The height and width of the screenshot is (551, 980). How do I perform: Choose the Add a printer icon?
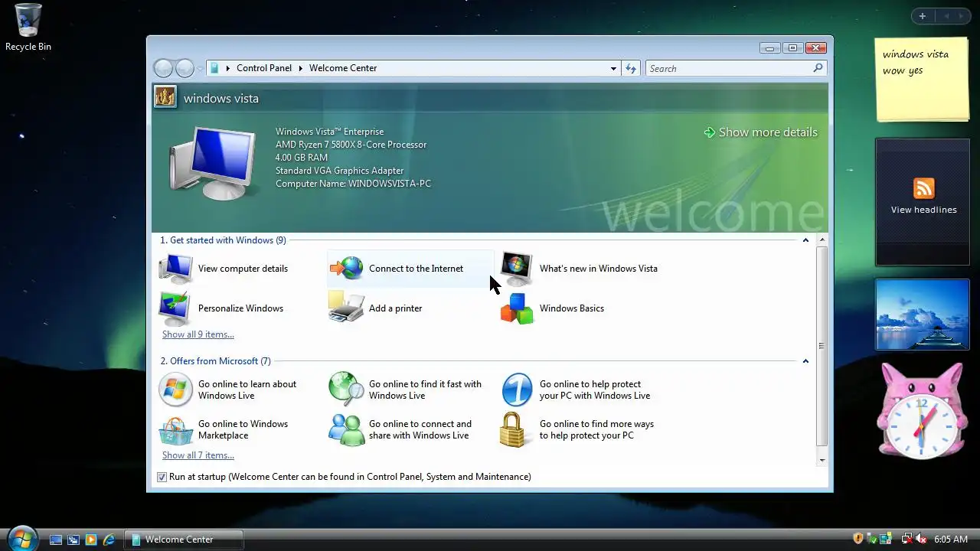(x=346, y=308)
